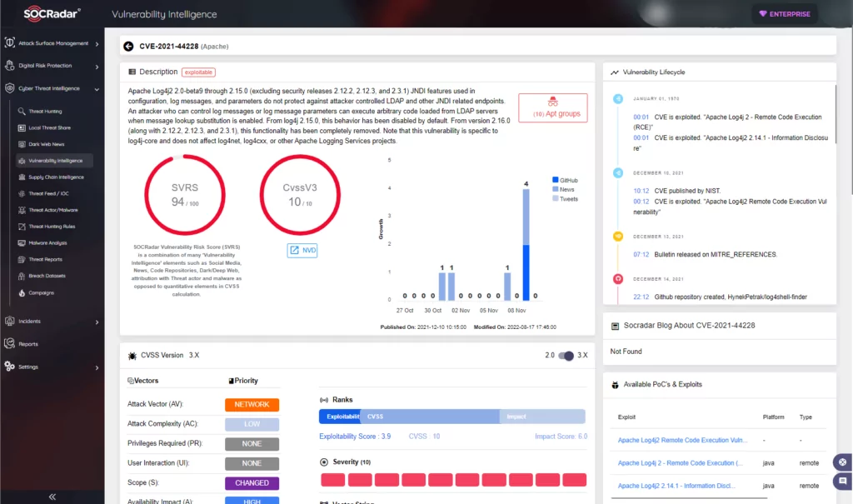Click the Malware Analysis icon
Viewport: 853px width, 504px height.
pyautogui.click(x=22, y=242)
